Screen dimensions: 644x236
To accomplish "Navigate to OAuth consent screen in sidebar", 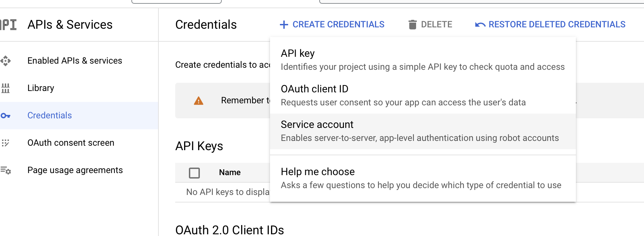I will pos(71,143).
